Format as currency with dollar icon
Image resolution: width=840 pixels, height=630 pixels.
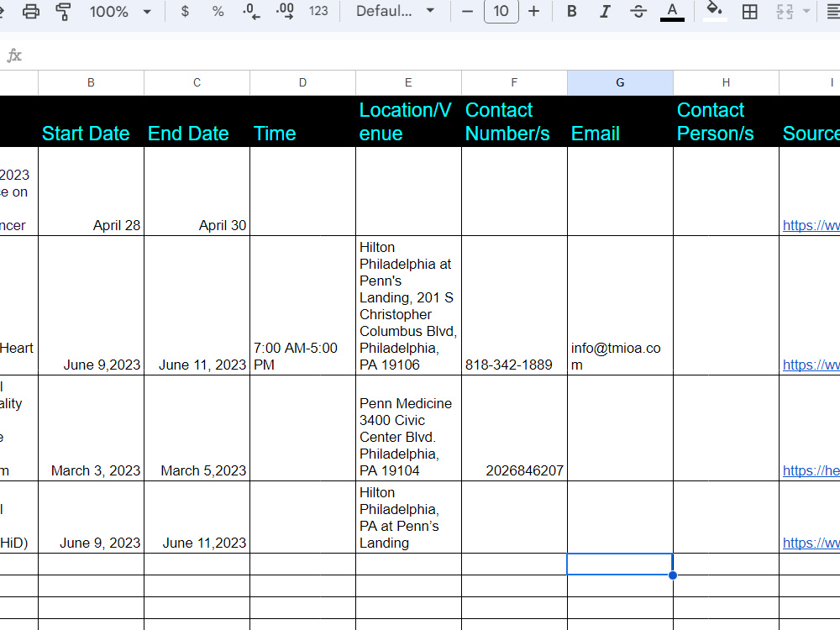tap(185, 11)
